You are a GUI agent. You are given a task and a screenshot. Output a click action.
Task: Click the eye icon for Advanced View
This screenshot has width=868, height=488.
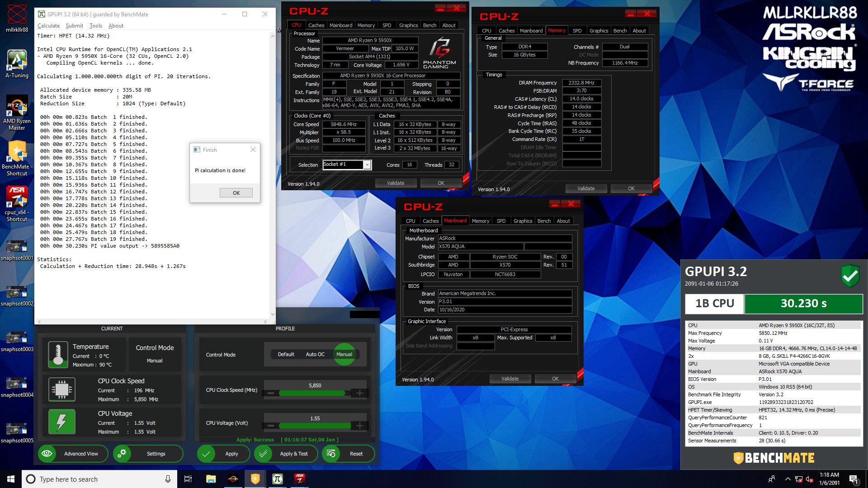(47, 453)
